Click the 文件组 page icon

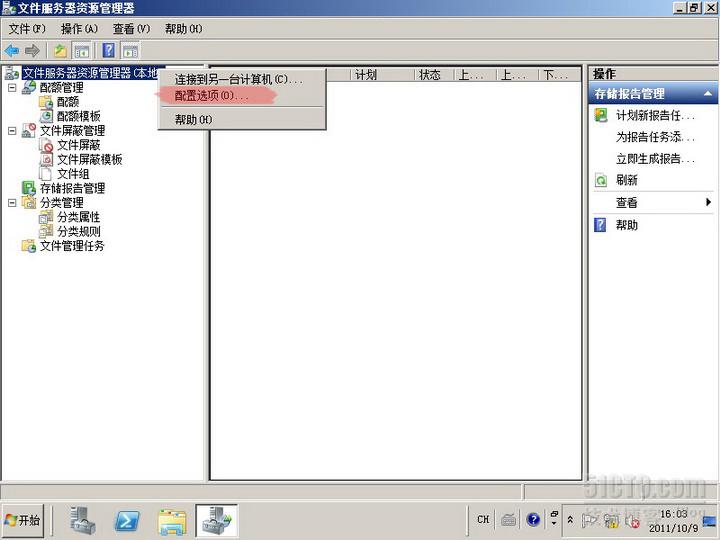coord(45,174)
